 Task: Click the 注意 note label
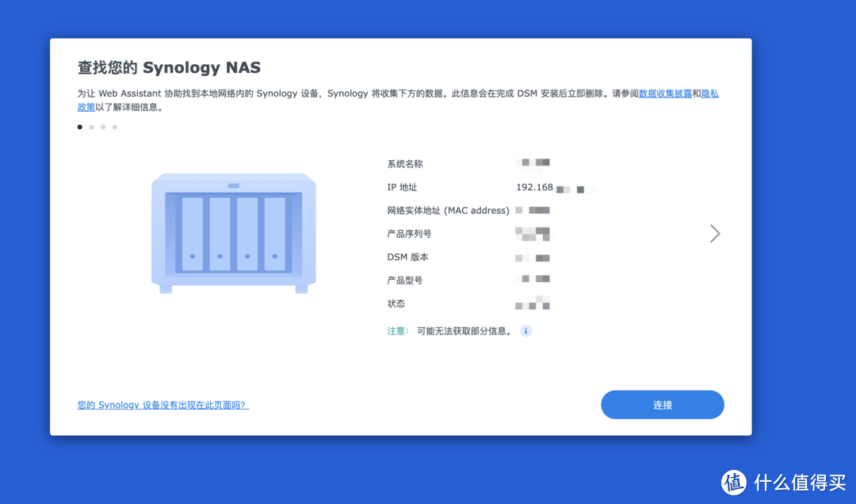click(397, 331)
